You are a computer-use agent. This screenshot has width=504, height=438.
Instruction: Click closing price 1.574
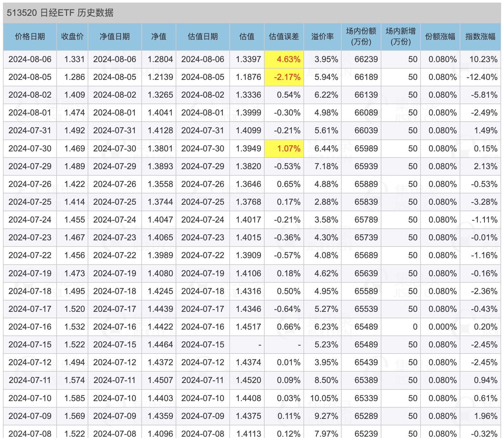click(x=74, y=380)
